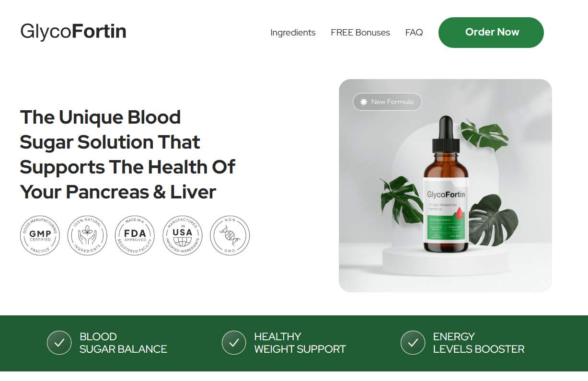The height and width of the screenshot is (381, 588).
Task: Go to the FREE Bonuses section
Action: pos(360,33)
